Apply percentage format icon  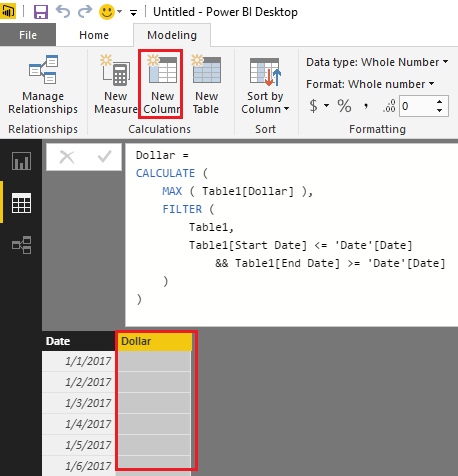(344, 106)
